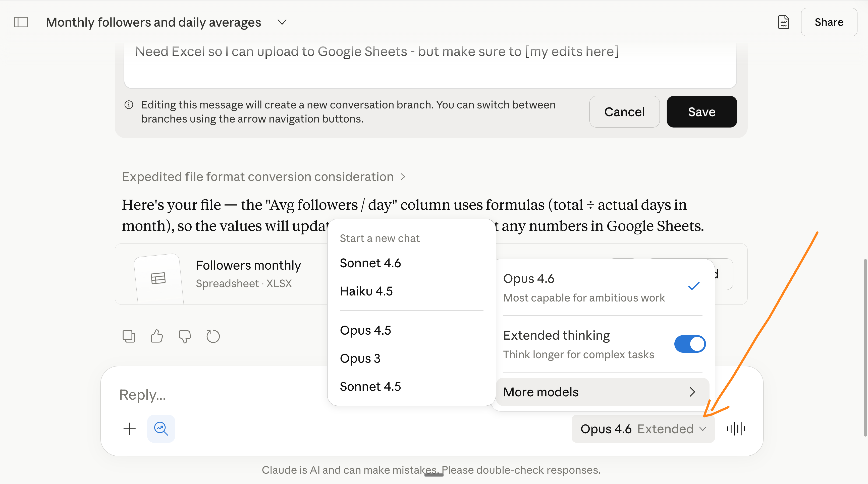Copy the response with copy icon
Screen dimensions: 868x484
[129, 336]
